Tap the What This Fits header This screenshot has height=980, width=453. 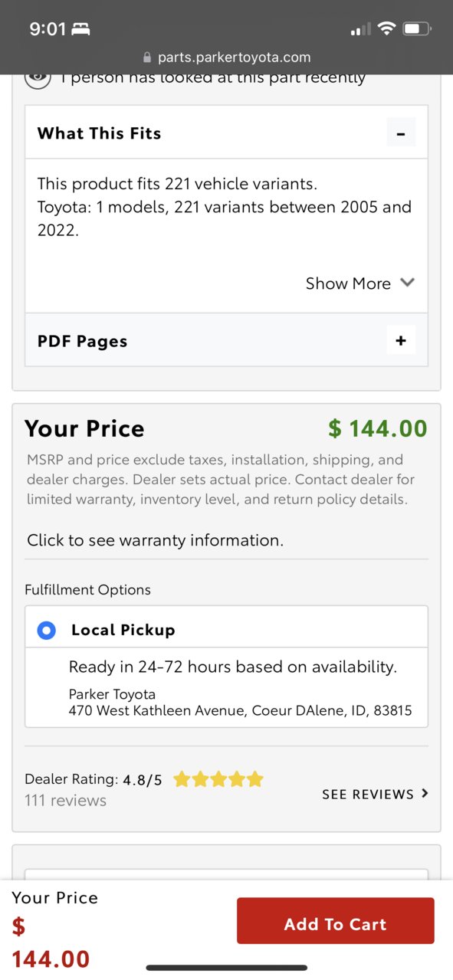pyautogui.click(x=100, y=133)
